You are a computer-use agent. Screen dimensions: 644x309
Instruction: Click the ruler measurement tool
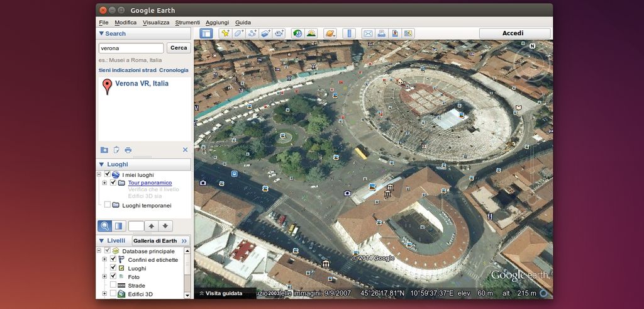pos(349,33)
